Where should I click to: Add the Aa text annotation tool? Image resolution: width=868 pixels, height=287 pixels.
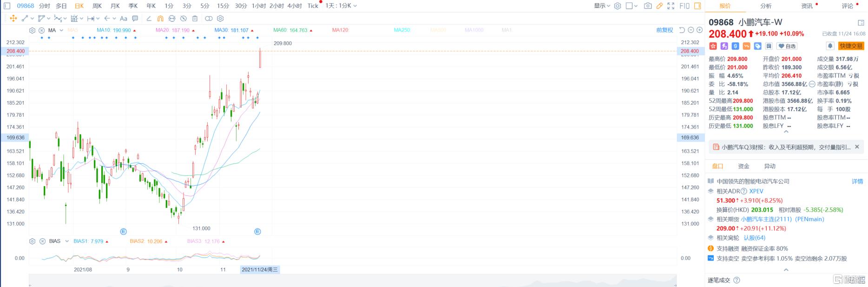124,19
